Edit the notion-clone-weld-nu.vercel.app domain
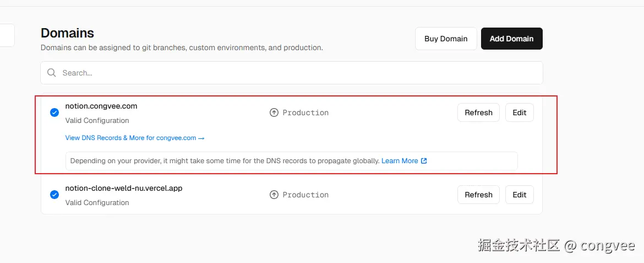Screen dimensions: 644x263 pyautogui.click(x=519, y=195)
